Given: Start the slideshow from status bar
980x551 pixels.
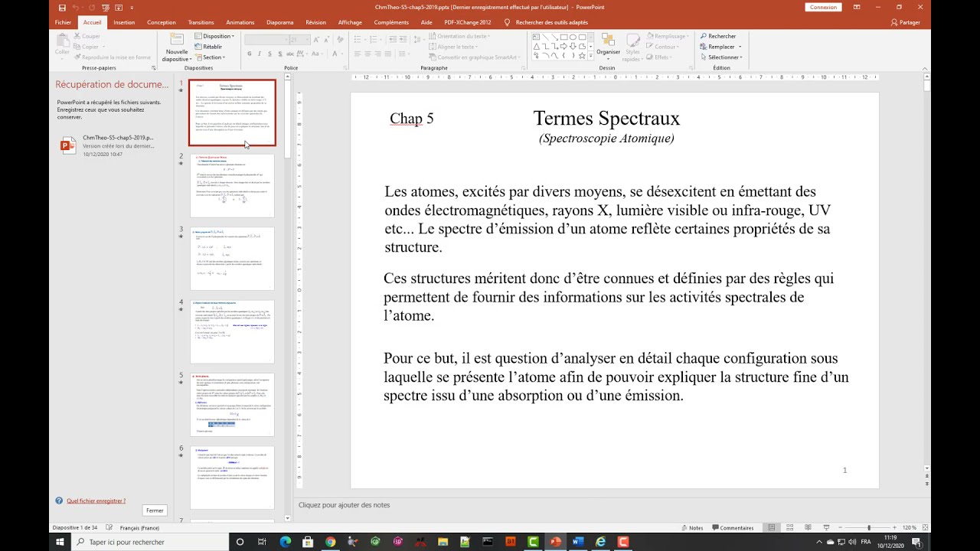Looking at the screenshot, I should pyautogui.click(x=826, y=527).
